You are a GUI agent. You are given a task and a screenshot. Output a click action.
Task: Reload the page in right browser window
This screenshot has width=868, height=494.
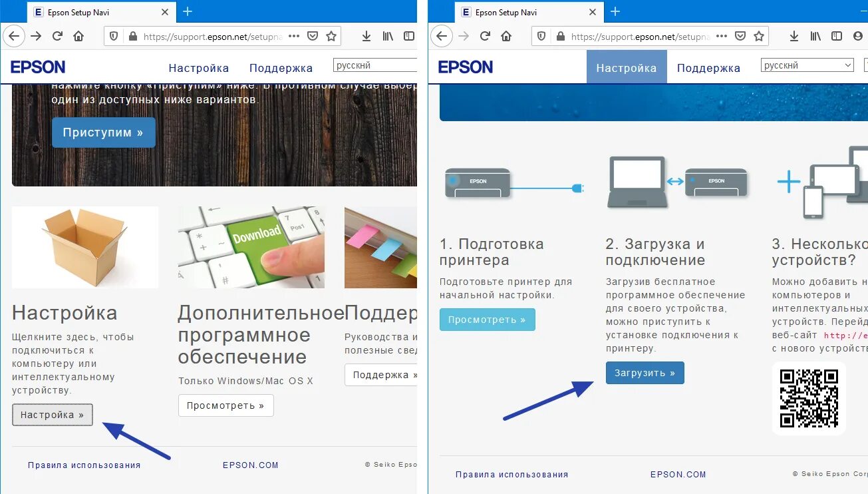tap(486, 36)
